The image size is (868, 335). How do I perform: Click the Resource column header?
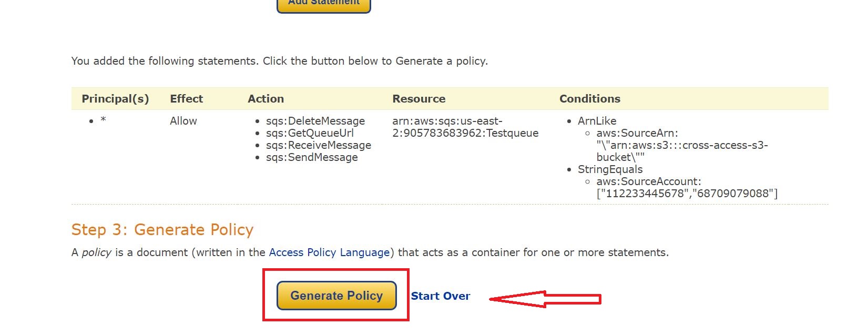click(418, 99)
